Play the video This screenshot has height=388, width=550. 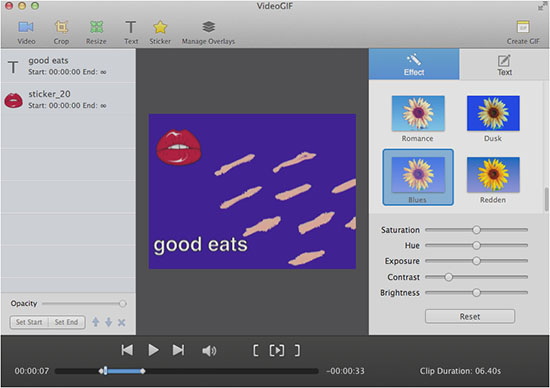[153, 350]
